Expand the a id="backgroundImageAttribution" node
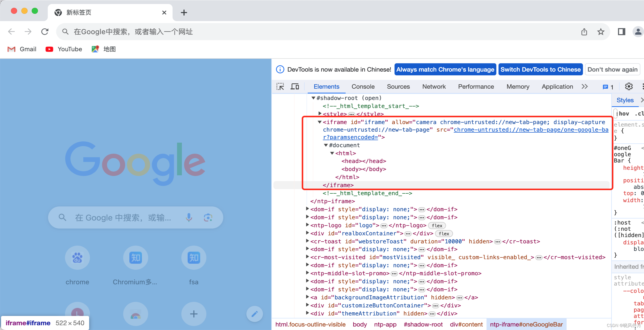Screen dimensions: 644x330 [307, 297]
